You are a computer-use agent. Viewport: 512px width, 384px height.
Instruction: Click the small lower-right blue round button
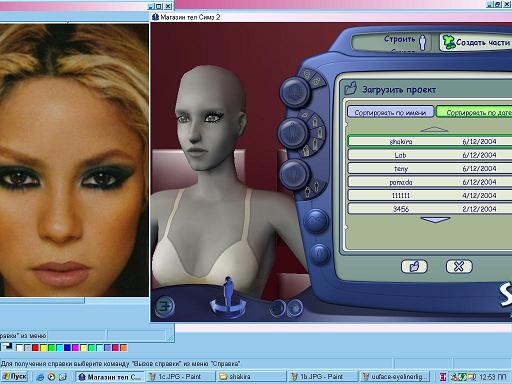coord(319,254)
